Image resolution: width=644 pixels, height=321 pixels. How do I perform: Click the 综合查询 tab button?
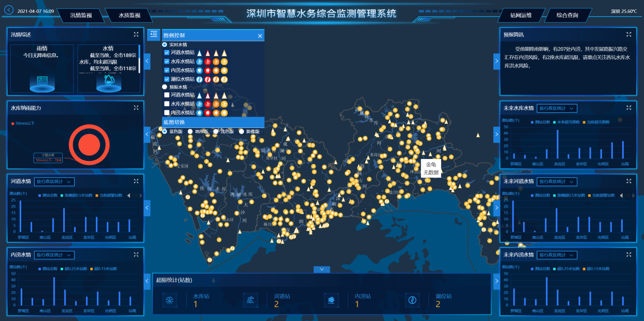coord(567,15)
